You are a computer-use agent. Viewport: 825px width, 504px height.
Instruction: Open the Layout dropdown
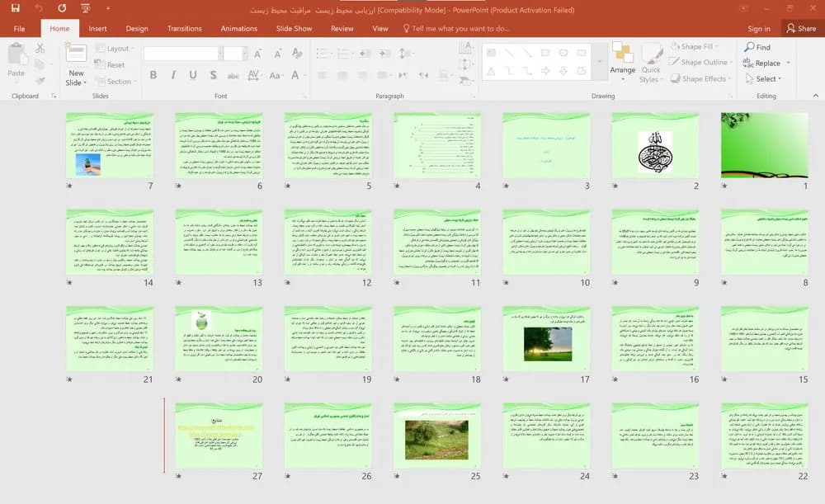(114, 49)
